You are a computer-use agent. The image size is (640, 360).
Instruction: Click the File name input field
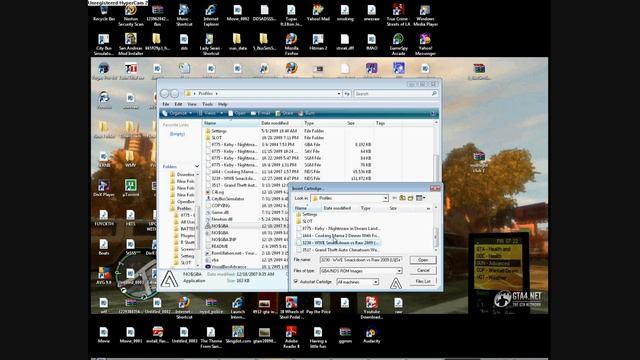361,260
